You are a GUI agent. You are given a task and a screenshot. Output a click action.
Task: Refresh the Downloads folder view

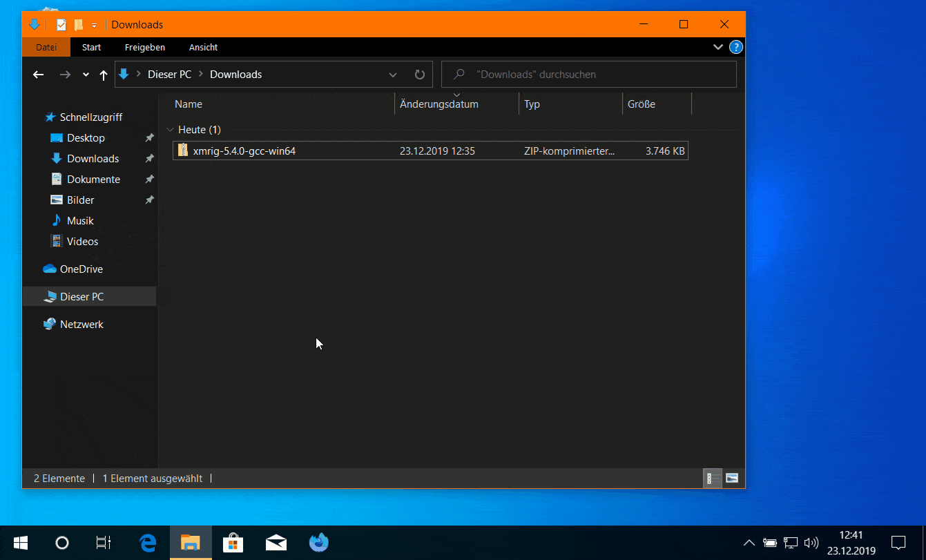(x=419, y=75)
